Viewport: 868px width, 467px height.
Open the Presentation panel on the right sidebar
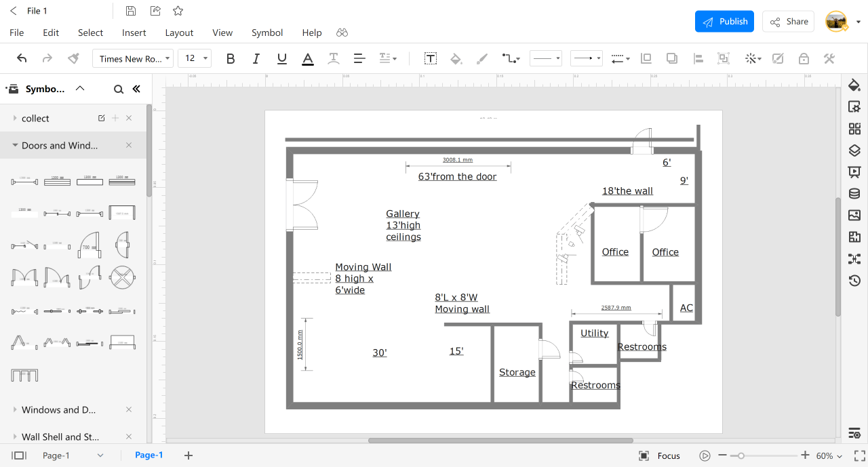point(854,171)
